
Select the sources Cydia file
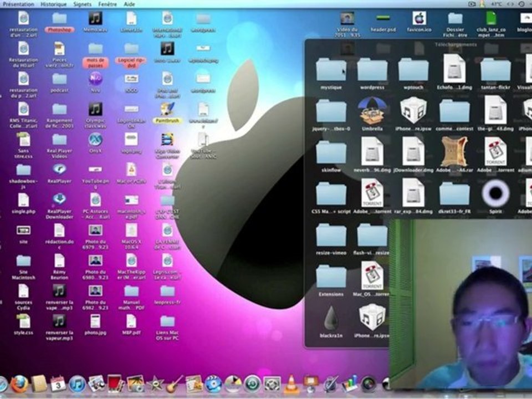point(23,291)
